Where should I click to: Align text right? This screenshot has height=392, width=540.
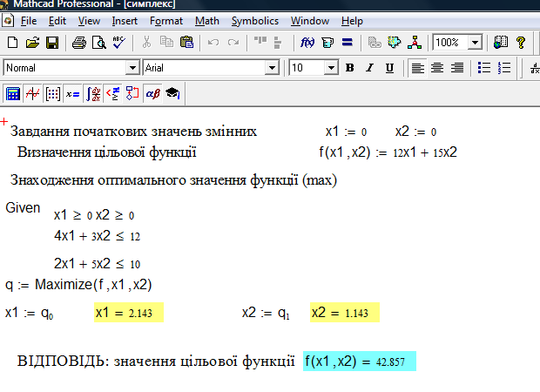coord(457,68)
